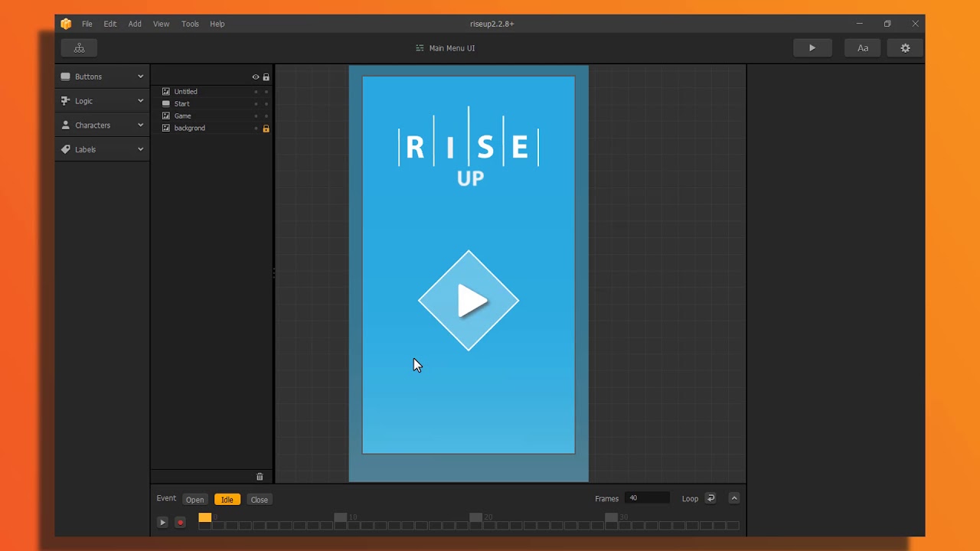Open the Tools menu
Screen dimensions: 980x551
190,24
